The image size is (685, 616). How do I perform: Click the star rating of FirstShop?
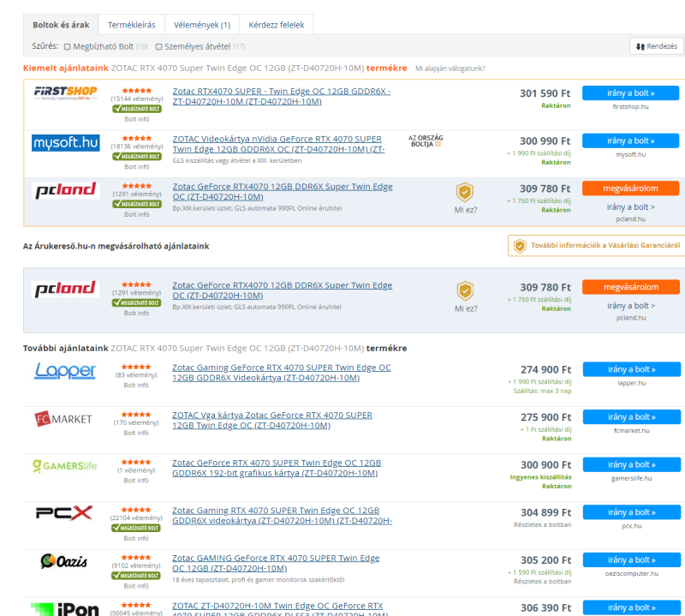coord(137,91)
